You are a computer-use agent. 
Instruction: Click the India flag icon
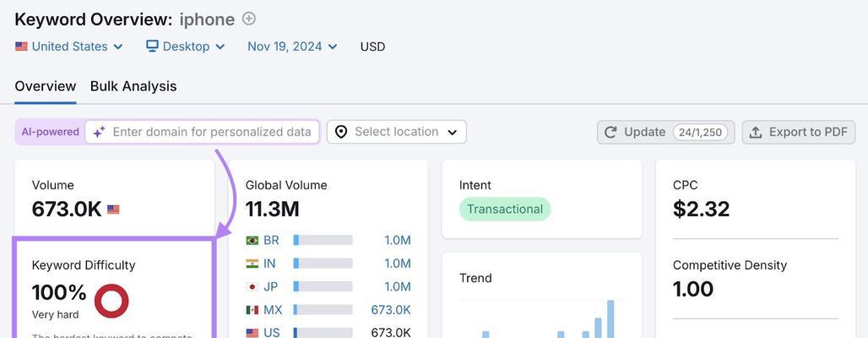point(252,264)
